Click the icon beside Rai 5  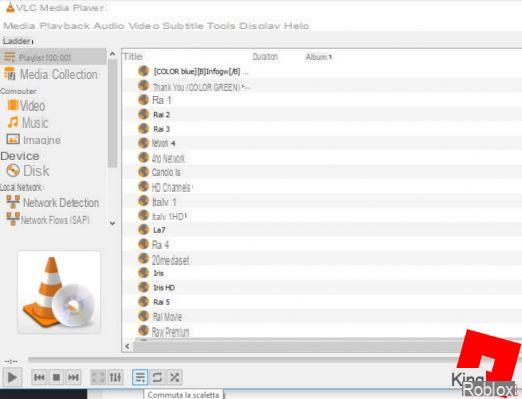tap(143, 302)
